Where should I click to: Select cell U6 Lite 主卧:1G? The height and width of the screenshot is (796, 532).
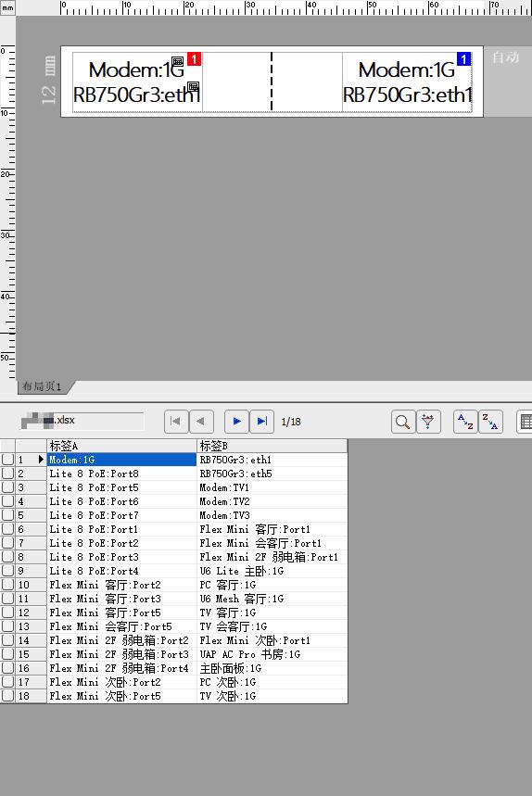272,571
